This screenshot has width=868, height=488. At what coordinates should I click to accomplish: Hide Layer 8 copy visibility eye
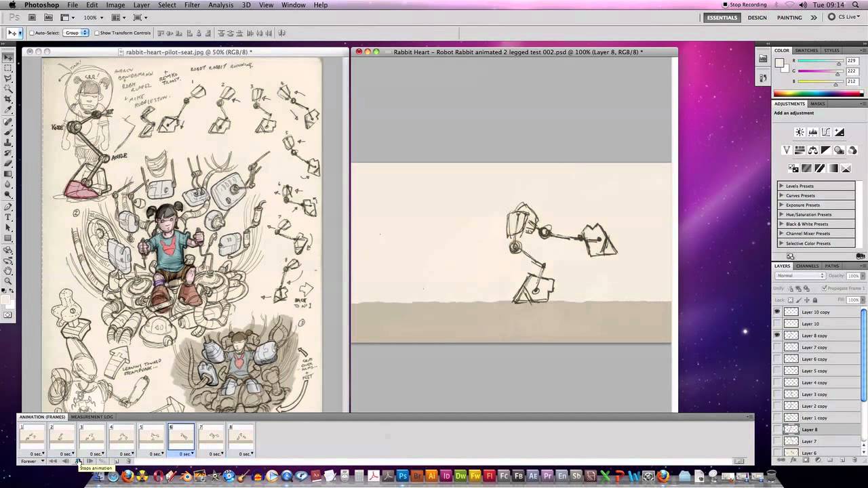[x=777, y=335]
